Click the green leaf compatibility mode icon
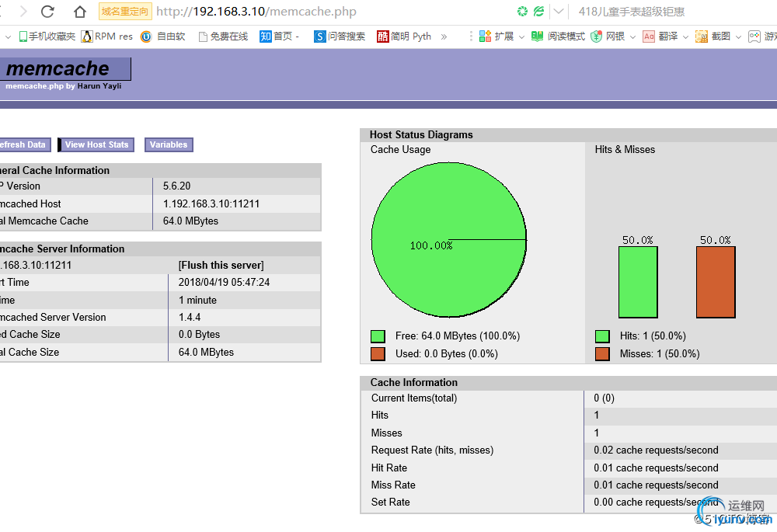 538,12
